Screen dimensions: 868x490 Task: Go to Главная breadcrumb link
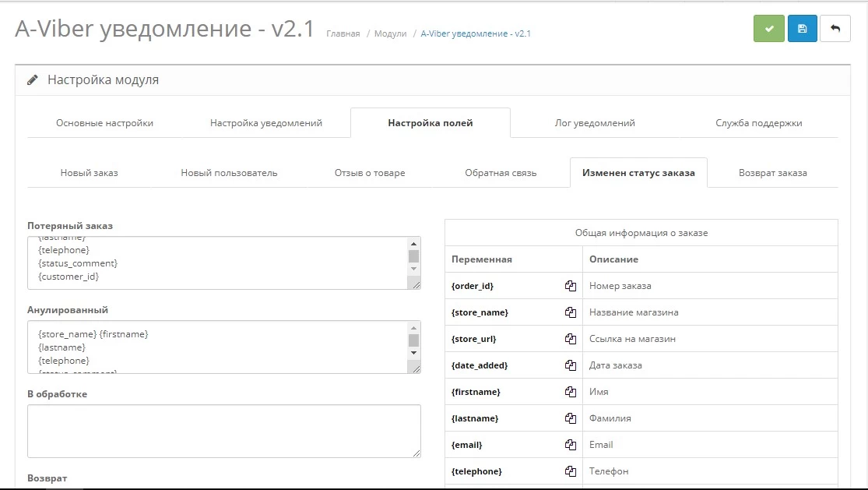click(343, 33)
